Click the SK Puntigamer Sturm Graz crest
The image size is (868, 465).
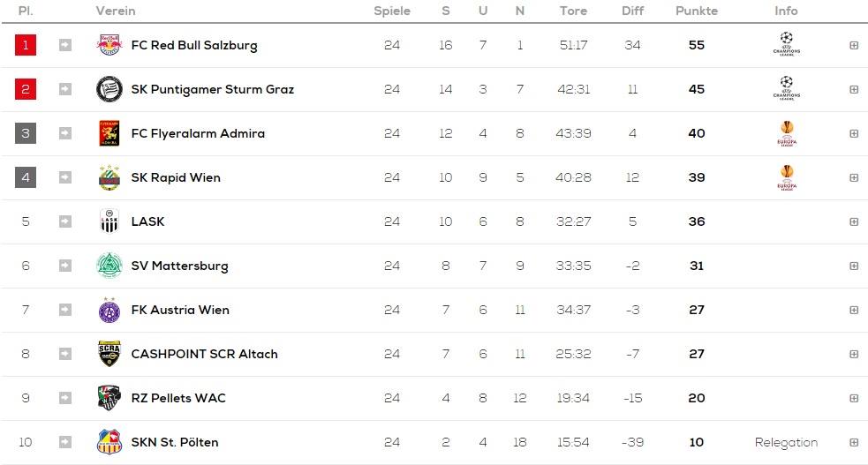(x=109, y=89)
